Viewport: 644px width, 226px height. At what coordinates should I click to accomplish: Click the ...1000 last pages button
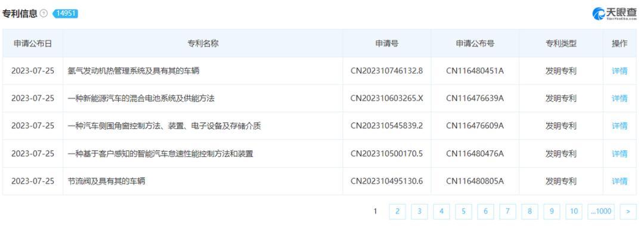(x=601, y=211)
